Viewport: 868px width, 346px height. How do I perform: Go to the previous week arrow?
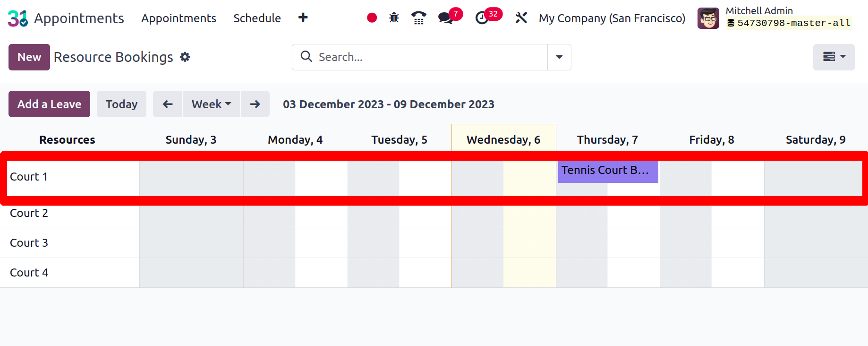[x=168, y=104]
